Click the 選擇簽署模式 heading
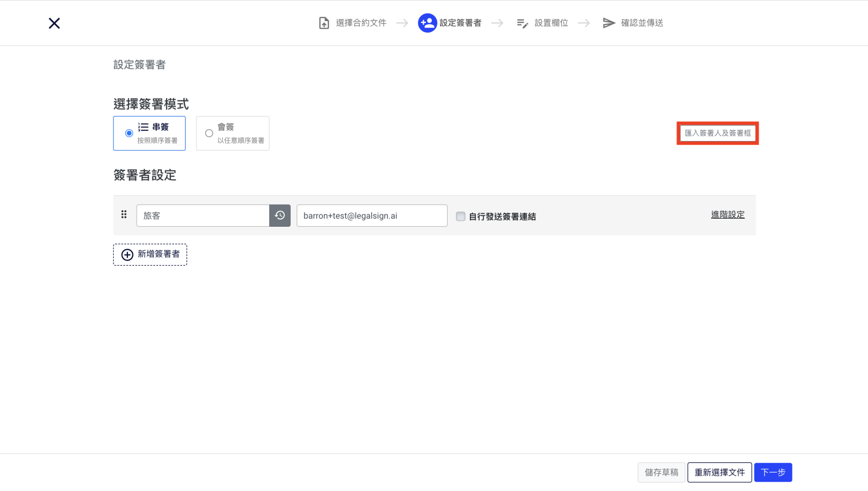The image size is (868, 491). coord(151,104)
